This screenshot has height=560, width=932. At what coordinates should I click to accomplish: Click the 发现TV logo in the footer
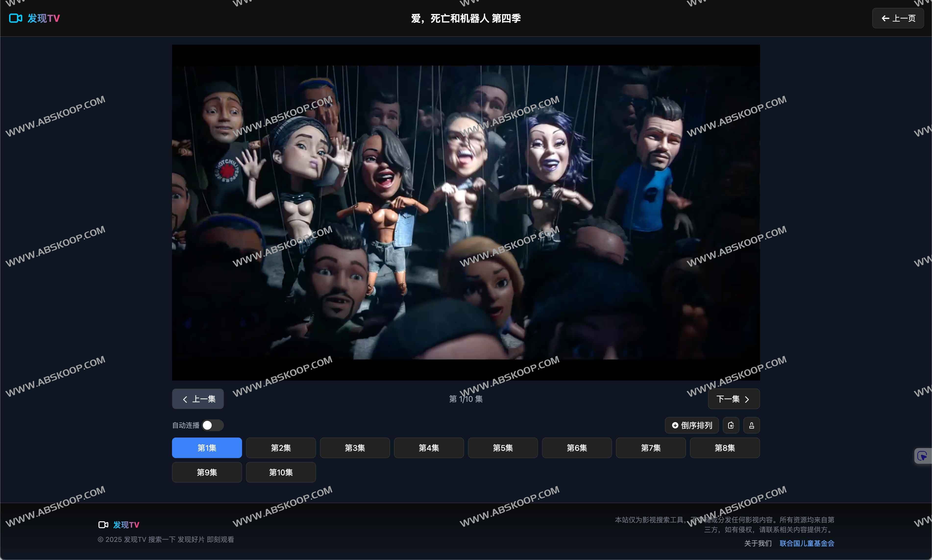[119, 524]
